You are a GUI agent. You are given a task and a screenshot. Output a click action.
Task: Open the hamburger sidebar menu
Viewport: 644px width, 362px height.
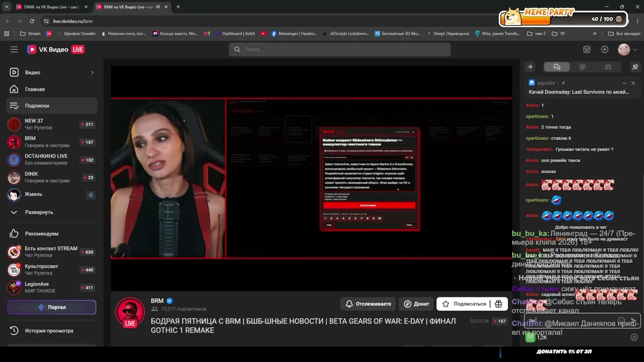tap(14, 49)
